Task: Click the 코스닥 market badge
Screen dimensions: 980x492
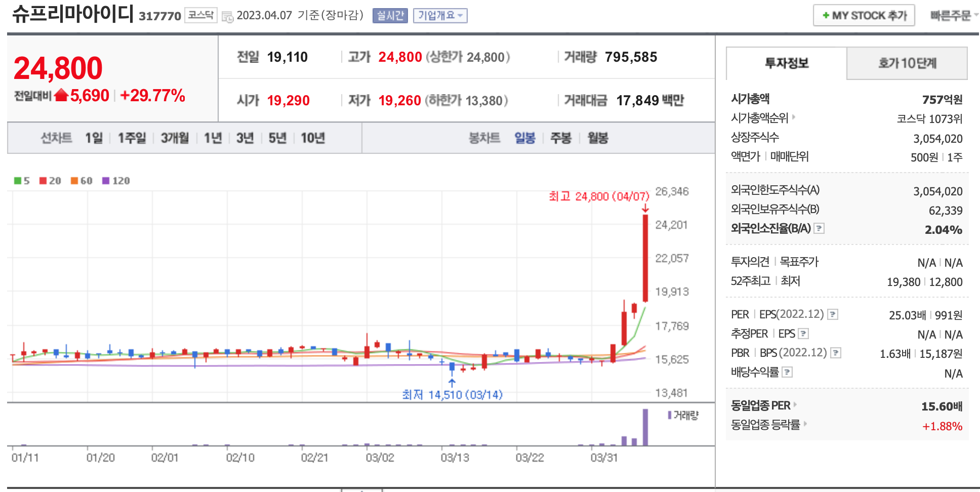Action: click(x=200, y=15)
